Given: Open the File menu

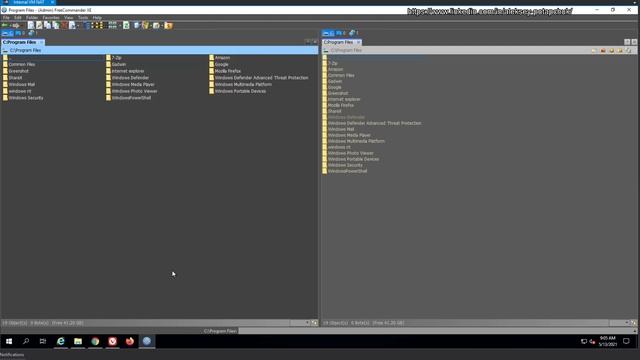Looking at the screenshot, I should (6, 18).
